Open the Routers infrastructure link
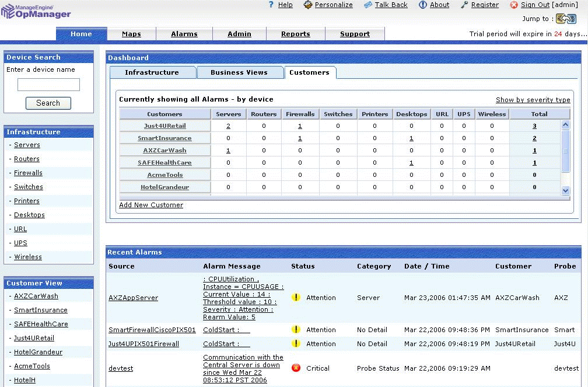588x387 pixels. pos(27,159)
